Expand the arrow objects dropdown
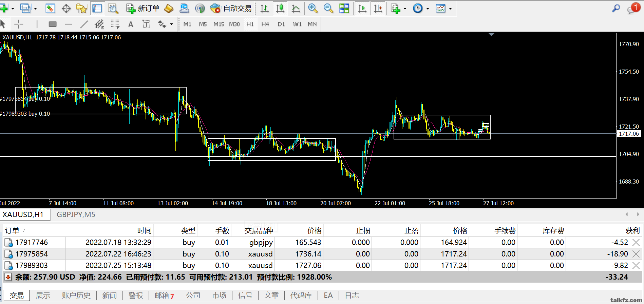Image resolution: width=644 pixels, height=304 pixels. 171,24
